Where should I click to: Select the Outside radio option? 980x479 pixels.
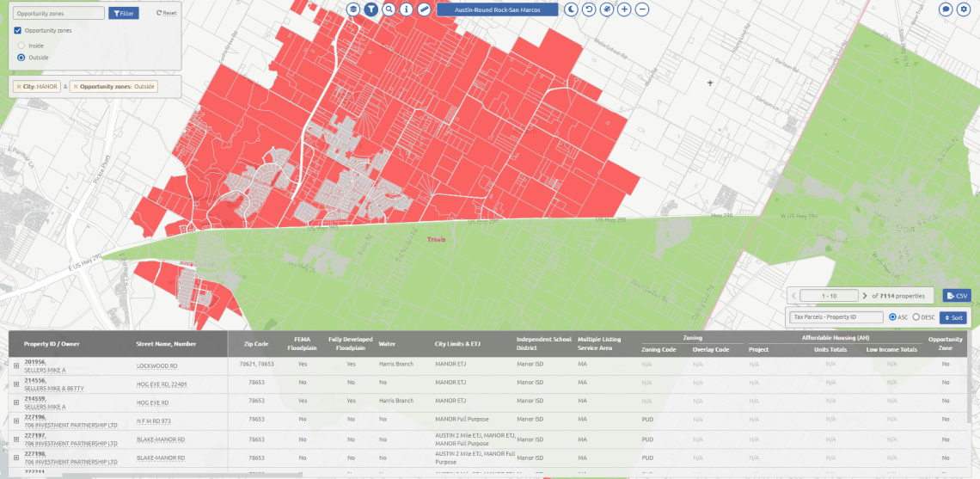point(21,58)
